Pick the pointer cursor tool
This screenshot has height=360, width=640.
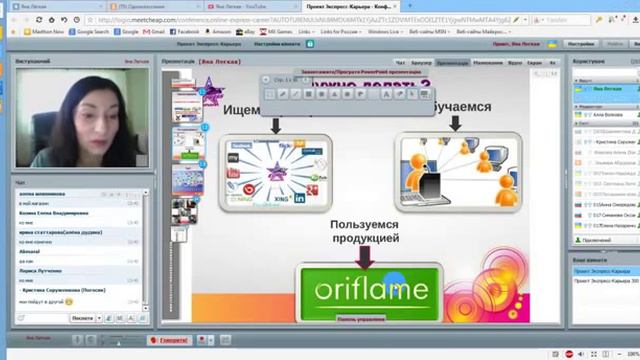[412, 94]
